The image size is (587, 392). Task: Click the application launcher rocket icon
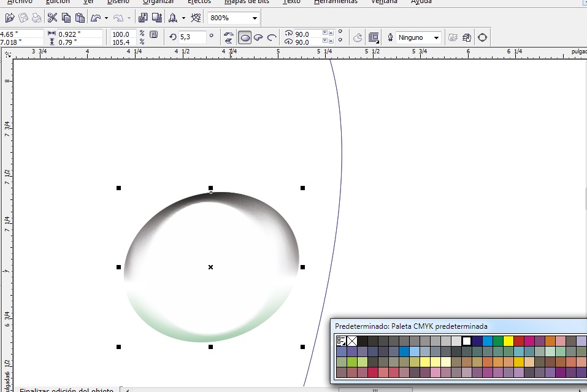coord(174,18)
